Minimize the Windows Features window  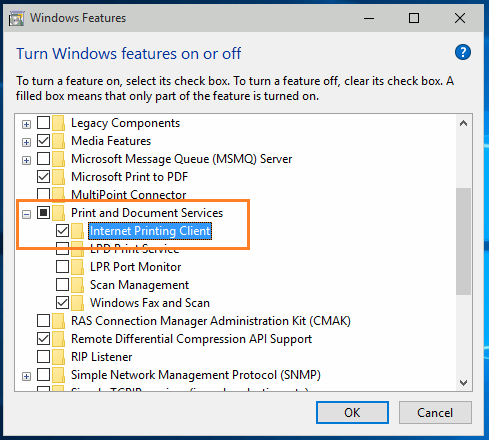pos(369,18)
